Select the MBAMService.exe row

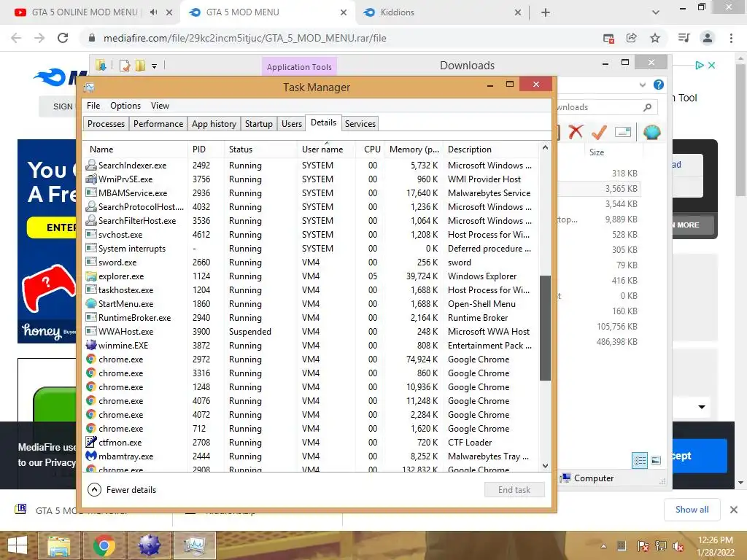(309, 192)
